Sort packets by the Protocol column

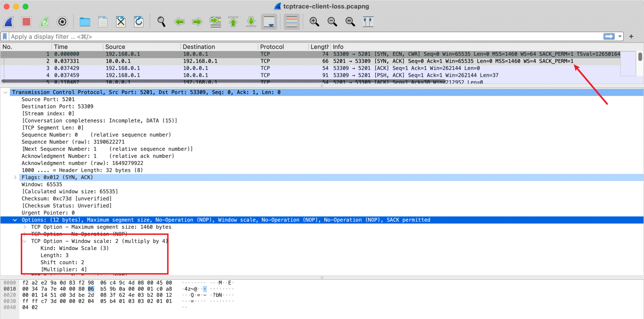tap(283, 47)
